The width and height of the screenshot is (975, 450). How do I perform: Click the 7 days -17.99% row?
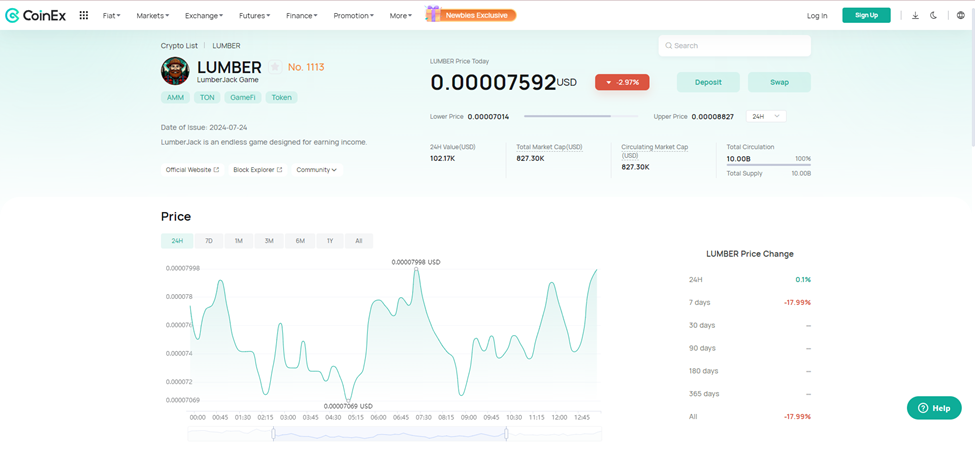[x=750, y=303]
